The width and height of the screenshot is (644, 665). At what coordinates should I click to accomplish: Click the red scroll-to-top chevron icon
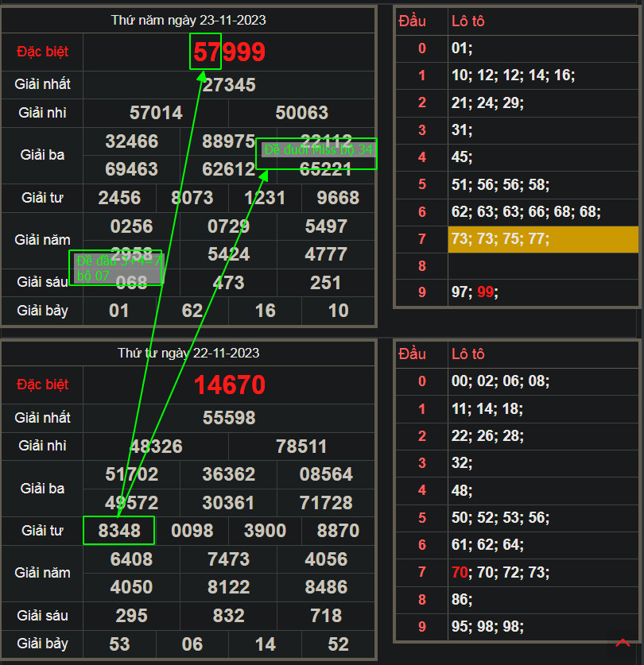(623, 643)
